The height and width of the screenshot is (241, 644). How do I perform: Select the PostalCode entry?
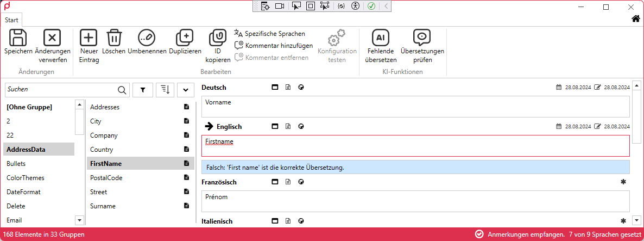coord(141,178)
